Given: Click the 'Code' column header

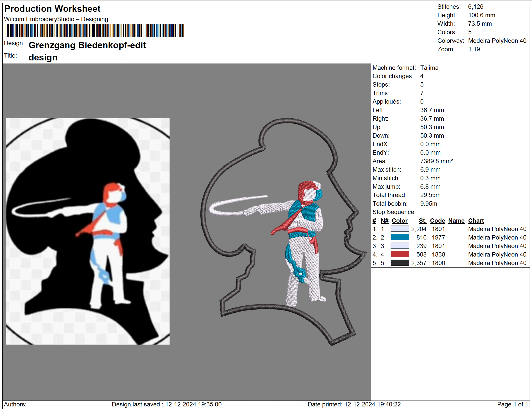Looking at the screenshot, I should tap(437, 221).
